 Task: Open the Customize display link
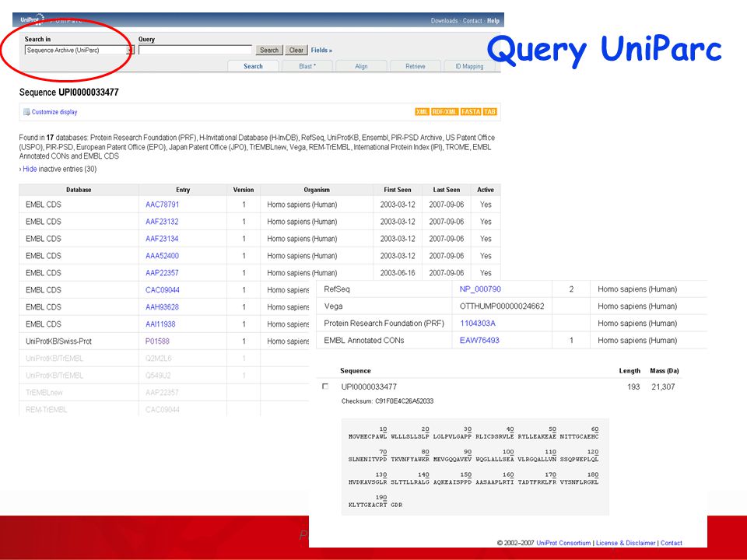[54, 112]
